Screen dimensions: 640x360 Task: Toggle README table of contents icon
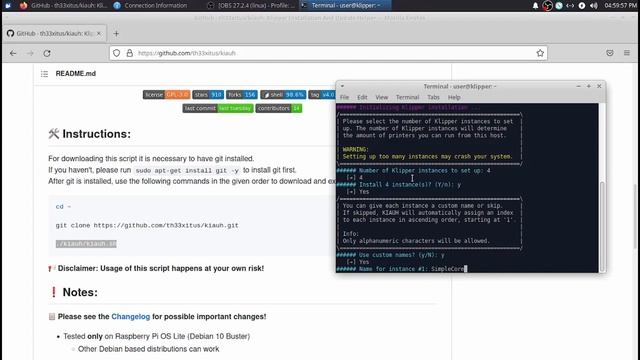(44, 74)
